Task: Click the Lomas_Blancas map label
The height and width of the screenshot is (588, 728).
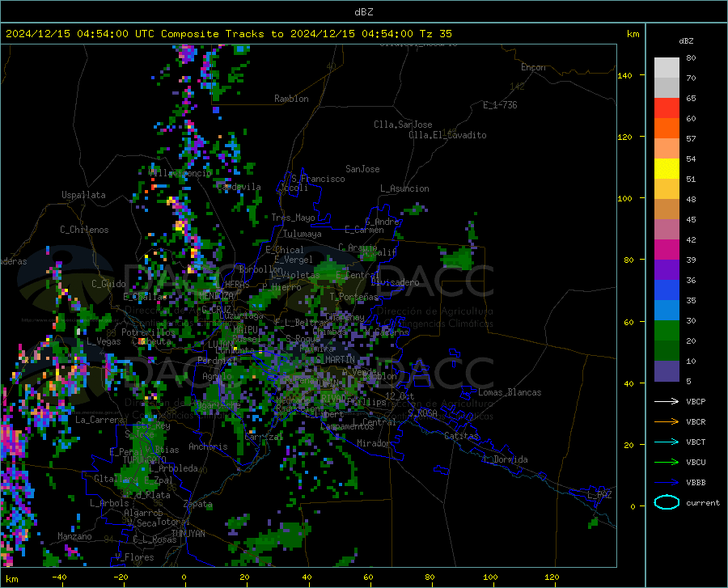Action: pyautogui.click(x=510, y=392)
